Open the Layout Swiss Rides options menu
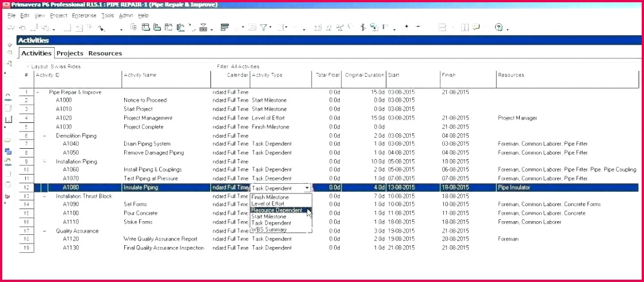The height and width of the screenshot is (282, 644). pos(54,67)
